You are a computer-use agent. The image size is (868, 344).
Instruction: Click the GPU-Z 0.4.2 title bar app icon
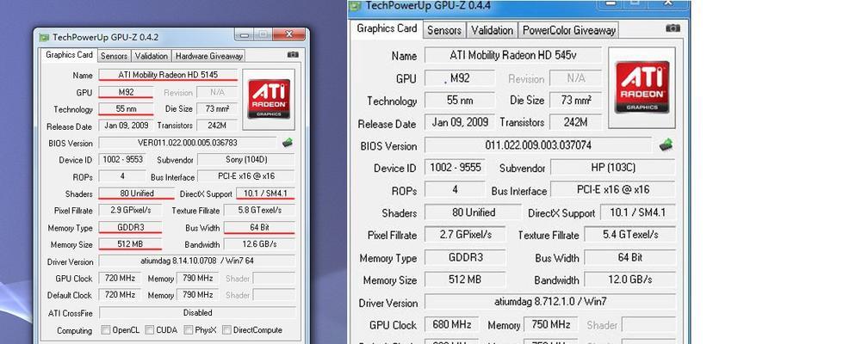click(44, 37)
